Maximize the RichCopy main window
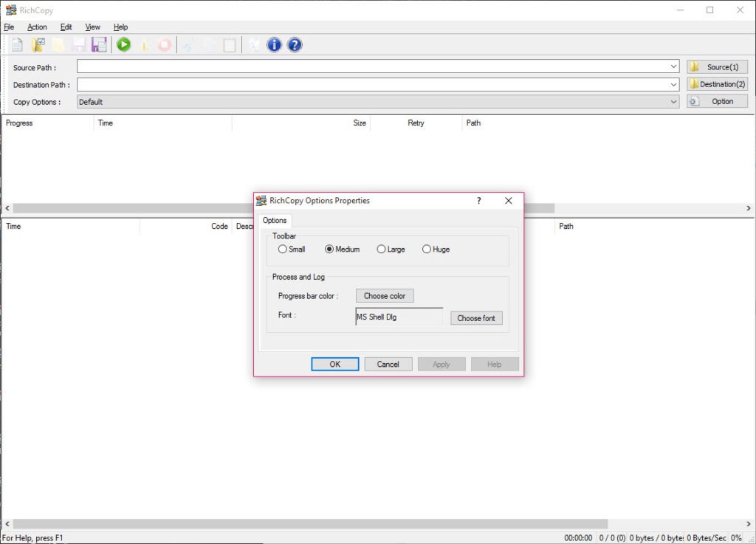This screenshot has width=756, height=544. pos(709,10)
